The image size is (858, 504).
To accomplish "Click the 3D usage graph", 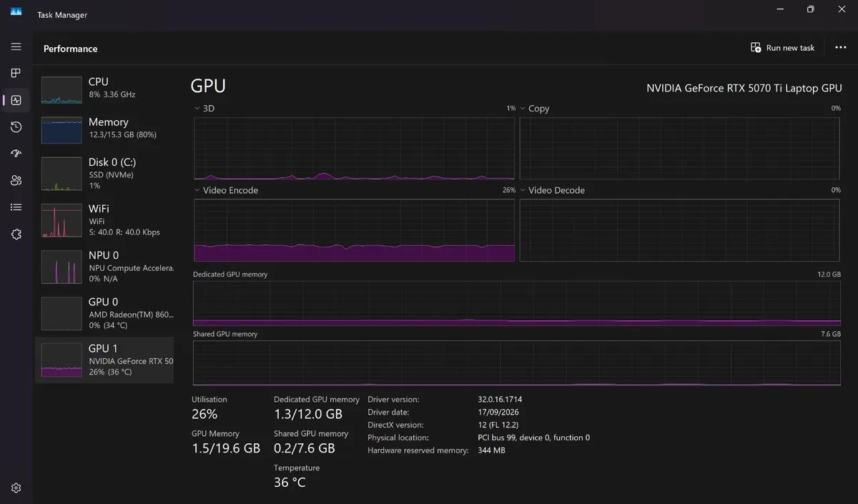I will (354, 148).
